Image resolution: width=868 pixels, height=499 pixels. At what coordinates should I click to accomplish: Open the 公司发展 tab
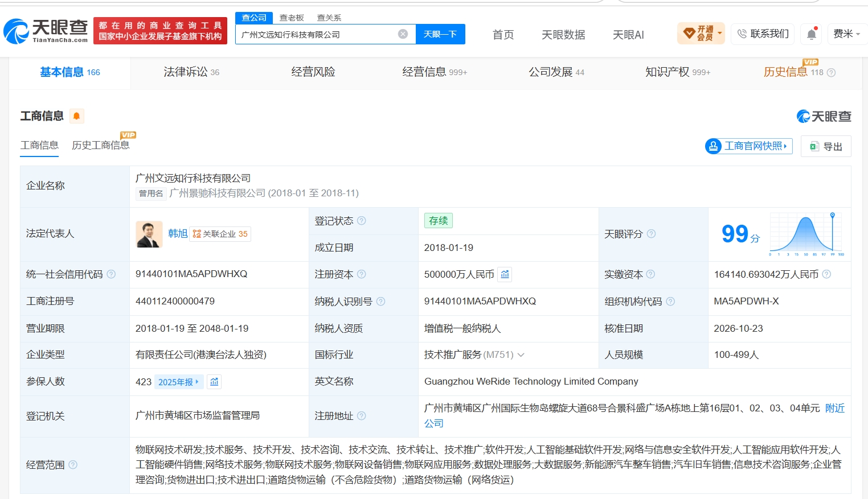click(x=556, y=72)
